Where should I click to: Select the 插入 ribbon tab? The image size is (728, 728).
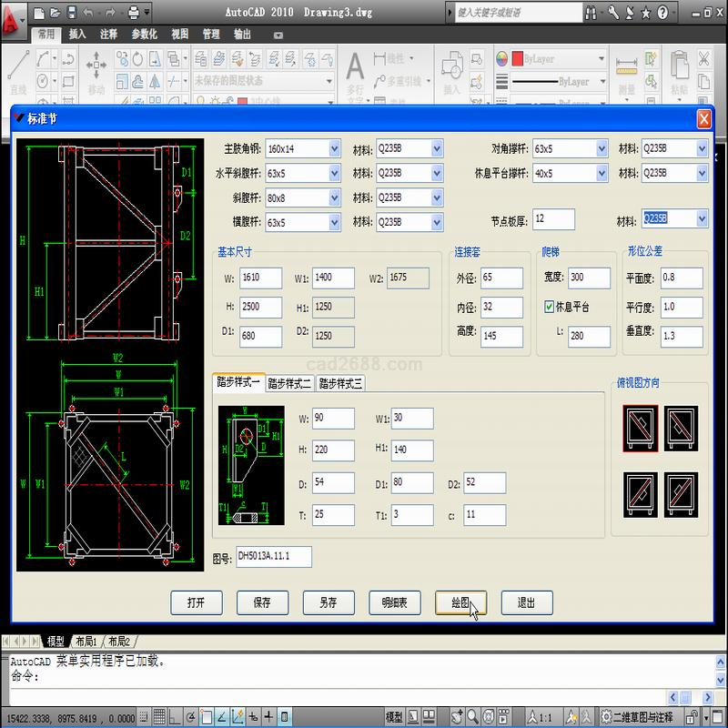click(x=77, y=34)
